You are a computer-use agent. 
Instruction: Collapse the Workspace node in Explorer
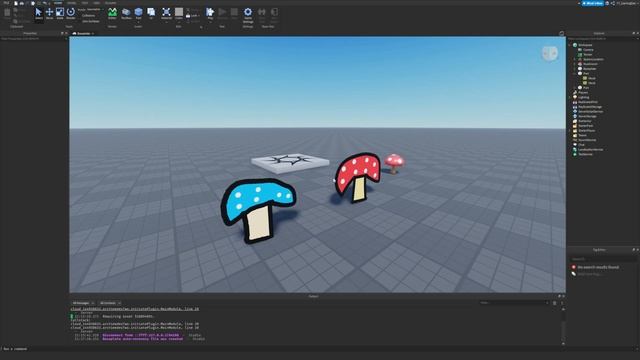[570, 45]
